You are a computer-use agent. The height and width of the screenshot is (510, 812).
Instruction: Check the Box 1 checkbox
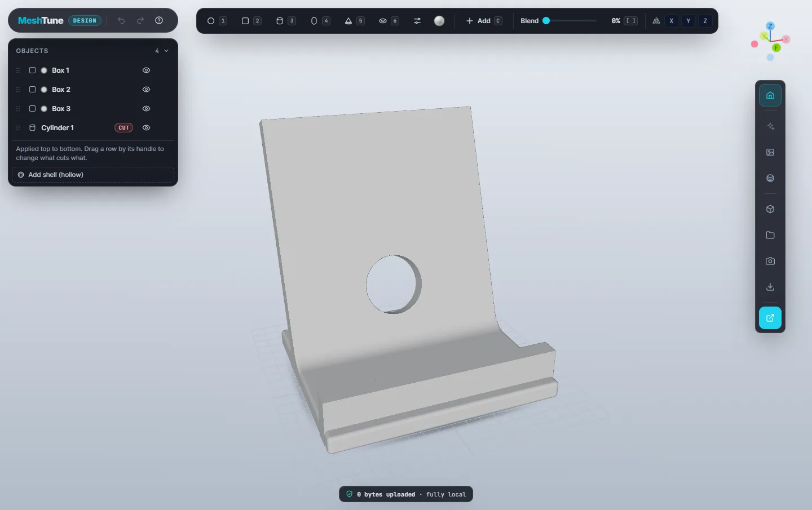tap(32, 70)
